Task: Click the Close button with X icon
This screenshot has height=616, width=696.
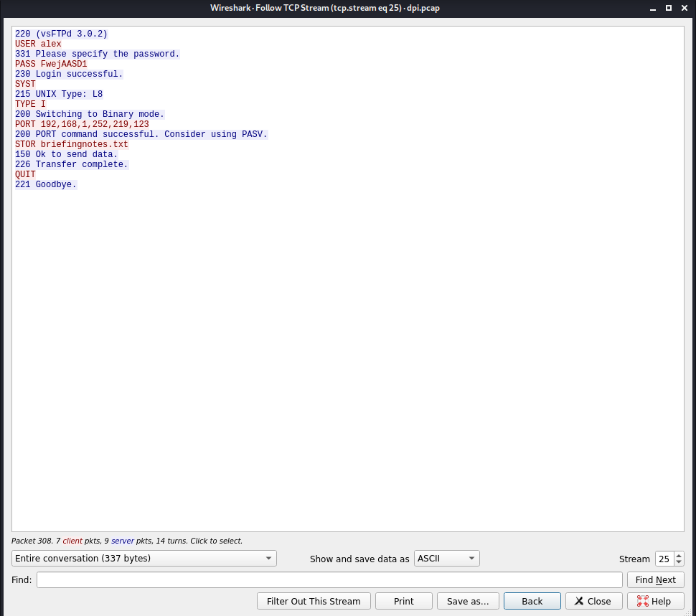Action: point(593,601)
